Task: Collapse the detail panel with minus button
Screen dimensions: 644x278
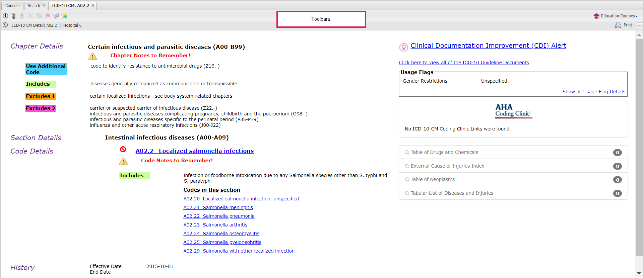Action: (639, 25)
